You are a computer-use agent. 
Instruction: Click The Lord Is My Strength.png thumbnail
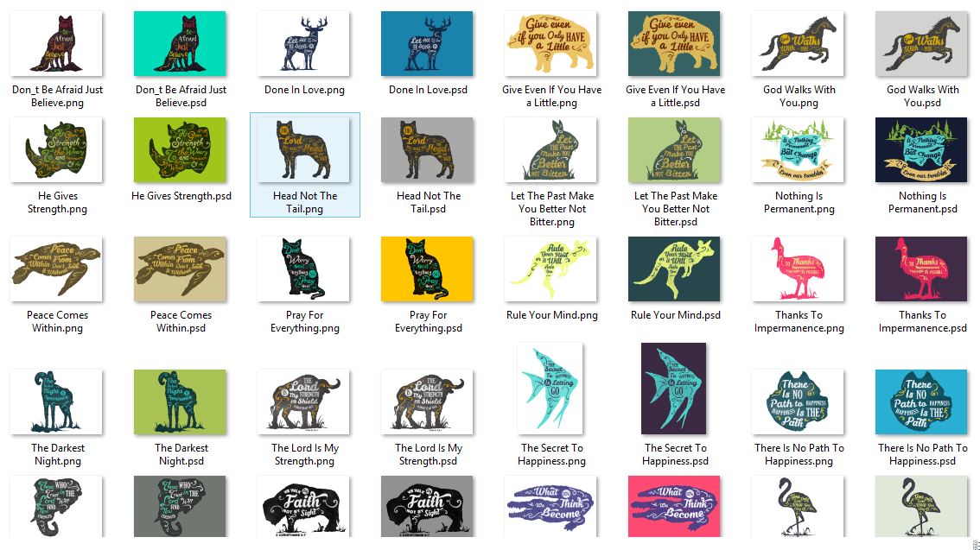pos(303,402)
